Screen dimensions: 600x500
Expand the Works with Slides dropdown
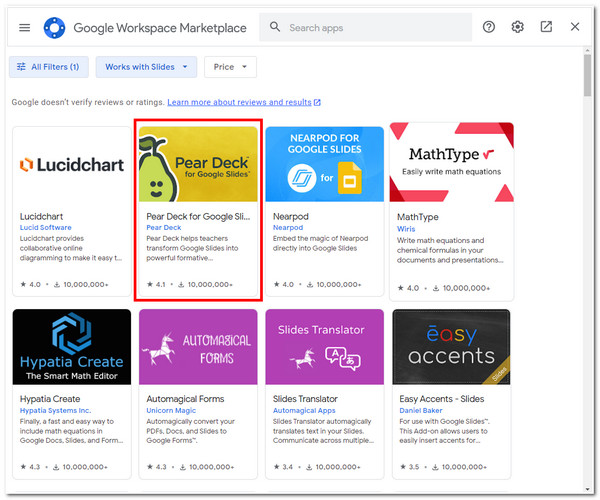pos(146,67)
